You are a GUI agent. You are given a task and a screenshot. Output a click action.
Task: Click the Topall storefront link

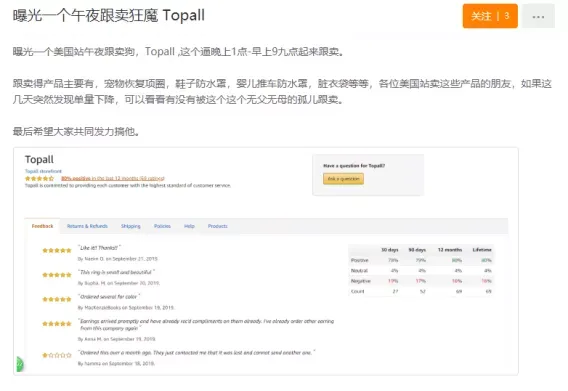(x=43, y=171)
